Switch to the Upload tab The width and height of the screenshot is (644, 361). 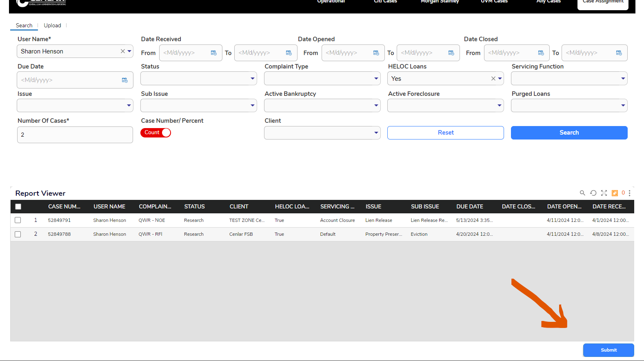click(x=53, y=25)
